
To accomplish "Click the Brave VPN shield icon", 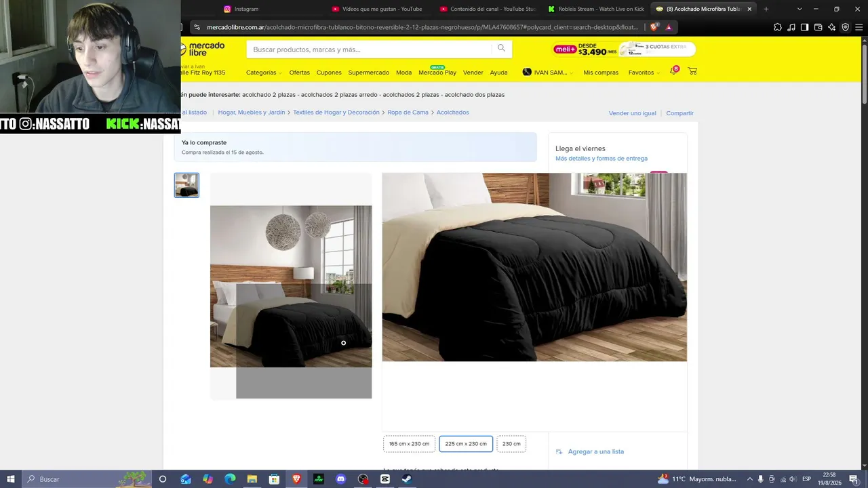I will (845, 27).
